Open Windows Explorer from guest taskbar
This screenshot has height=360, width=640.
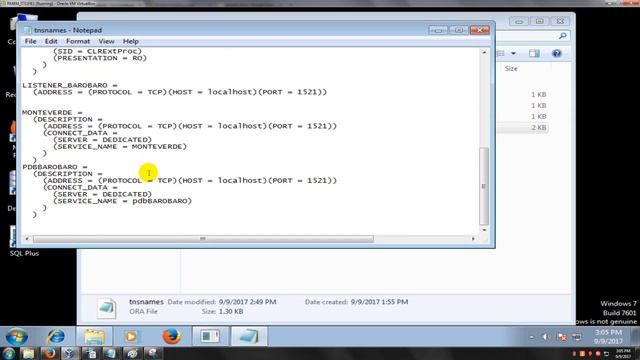94,337
